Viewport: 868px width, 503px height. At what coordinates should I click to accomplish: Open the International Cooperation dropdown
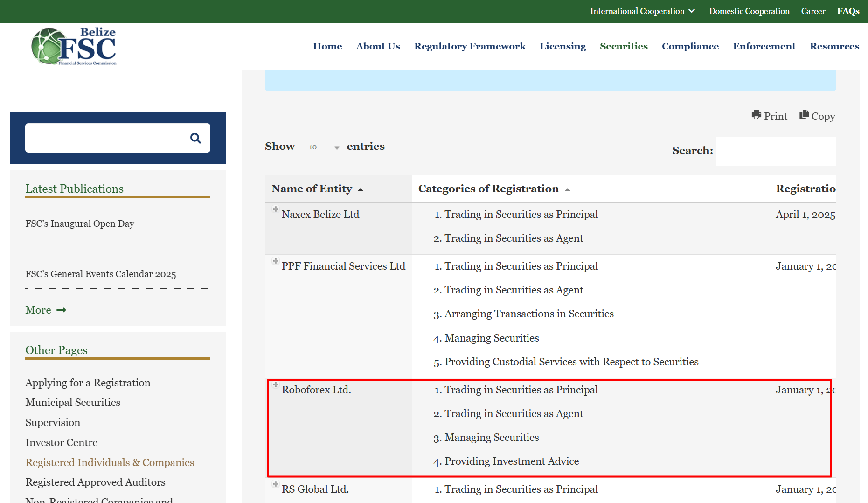pyautogui.click(x=642, y=11)
